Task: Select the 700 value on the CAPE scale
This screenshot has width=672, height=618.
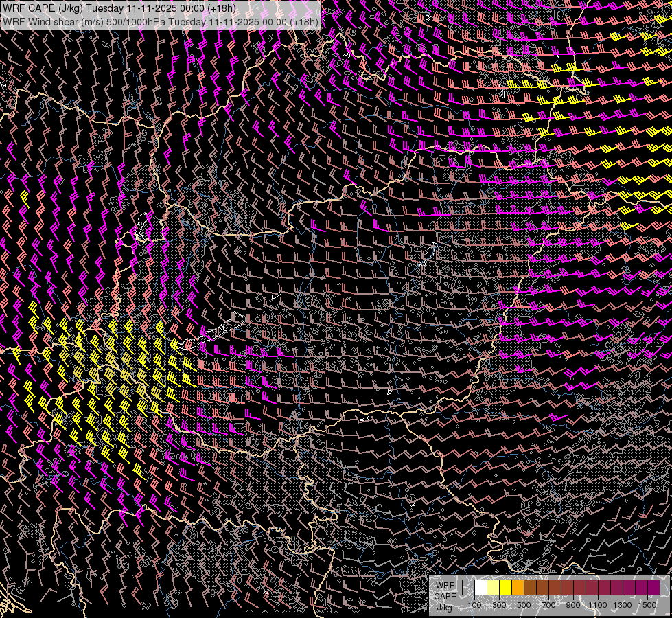Action: 548,605
